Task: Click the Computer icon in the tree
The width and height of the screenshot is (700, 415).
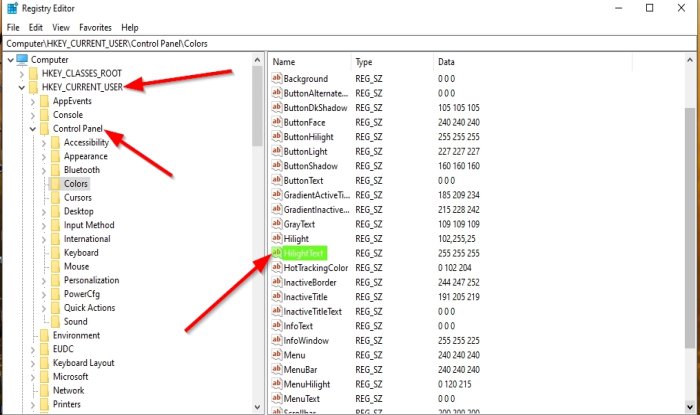Action: click(22, 59)
